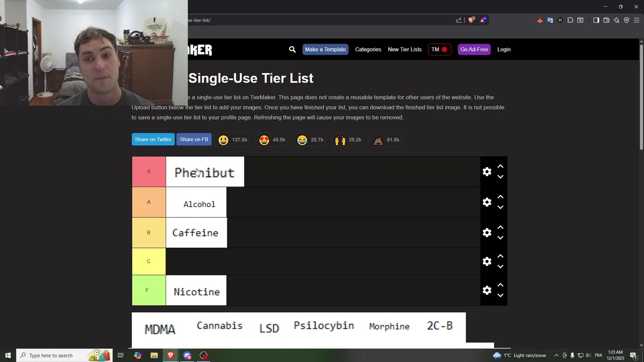Select the 2C-B tile in image pool
Image resolution: width=644 pixels, height=362 pixels.
coord(440,326)
